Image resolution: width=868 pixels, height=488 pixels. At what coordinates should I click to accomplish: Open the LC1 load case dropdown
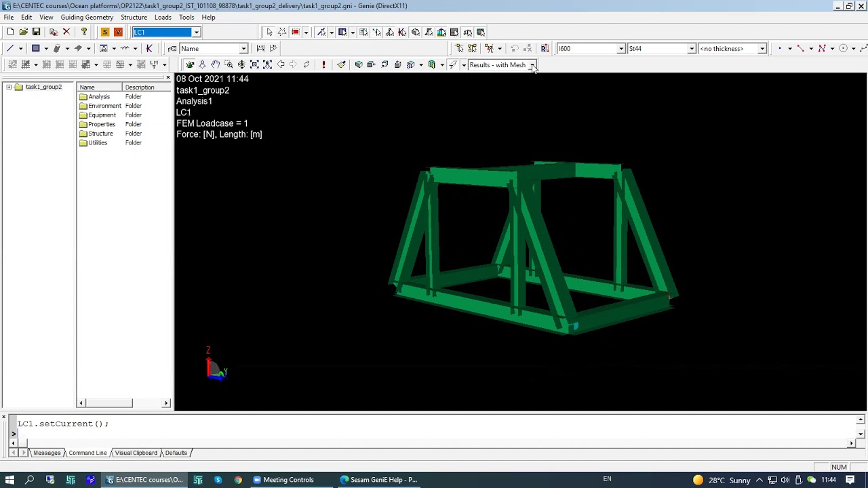click(196, 32)
